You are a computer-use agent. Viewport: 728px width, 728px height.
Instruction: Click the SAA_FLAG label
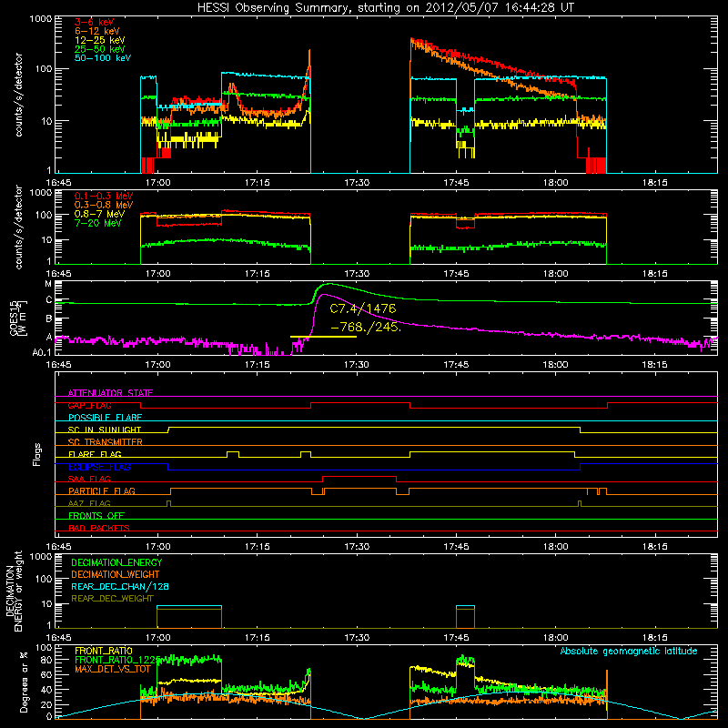tap(89, 479)
